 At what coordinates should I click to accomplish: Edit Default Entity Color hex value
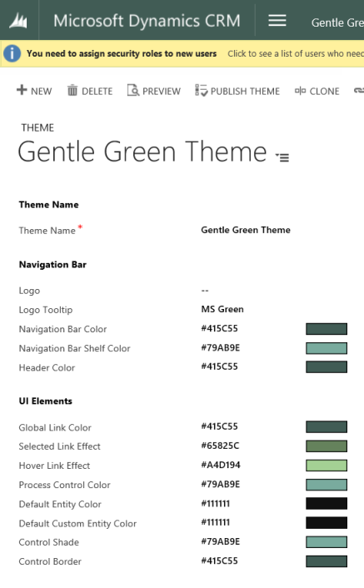coord(216,503)
